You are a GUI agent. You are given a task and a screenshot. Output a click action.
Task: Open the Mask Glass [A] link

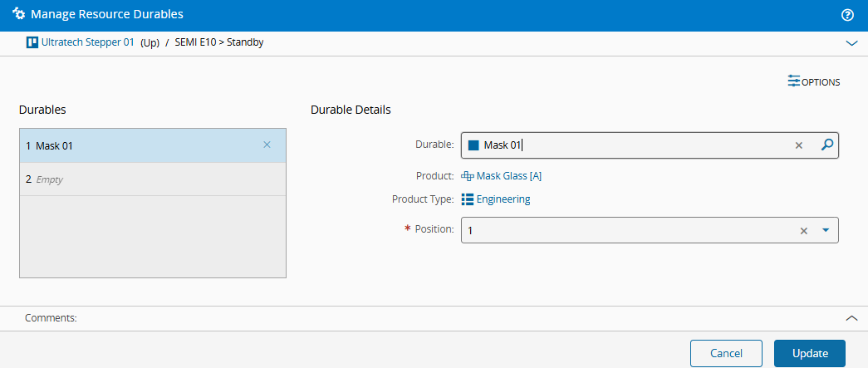coord(508,177)
